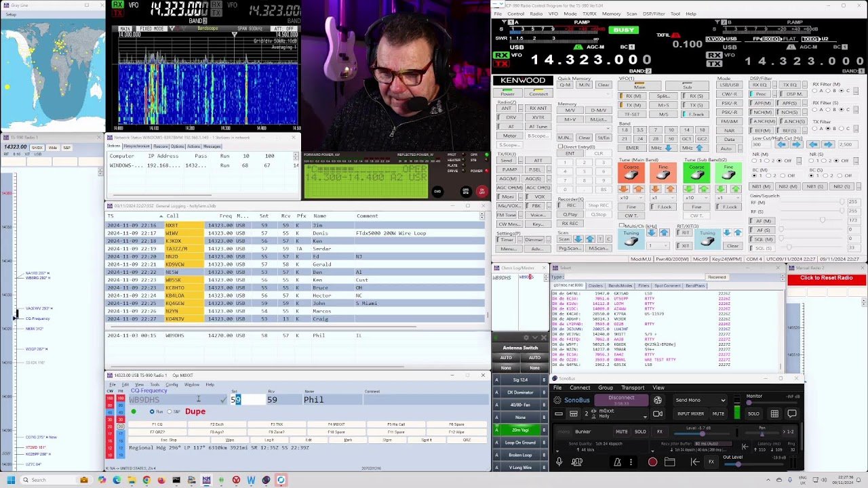This screenshot has height=488, width=868.
Task: Toggle the Proc button in DSP/Filter
Action: pyautogui.click(x=760, y=94)
